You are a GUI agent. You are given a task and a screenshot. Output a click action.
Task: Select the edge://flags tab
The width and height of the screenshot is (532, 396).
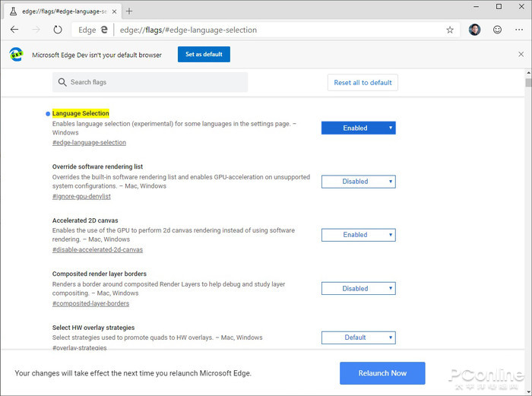pos(62,11)
